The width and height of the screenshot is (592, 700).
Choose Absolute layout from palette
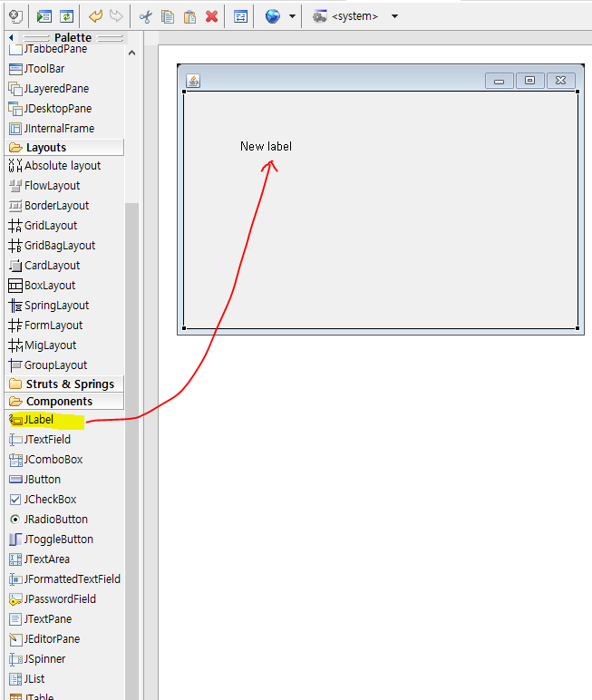(55, 166)
